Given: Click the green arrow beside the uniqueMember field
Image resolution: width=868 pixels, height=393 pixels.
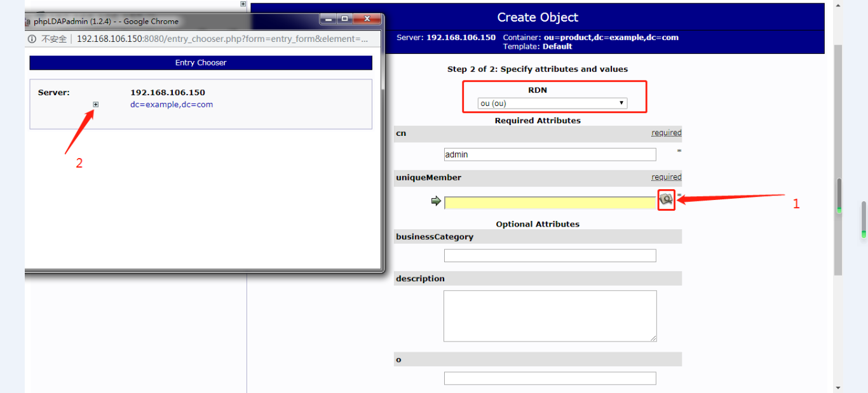Looking at the screenshot, I should tap(436, 201).
